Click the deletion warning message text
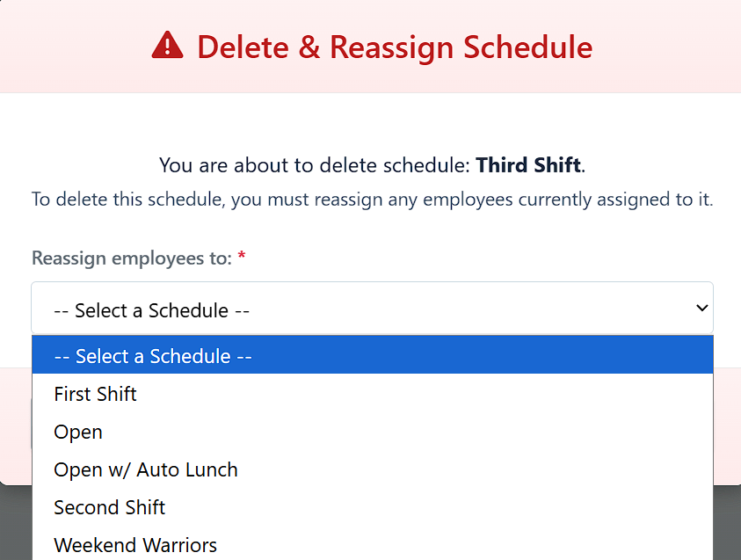This screenshot has width=741, height=560. pyautogui.click(x=372, y=165)
